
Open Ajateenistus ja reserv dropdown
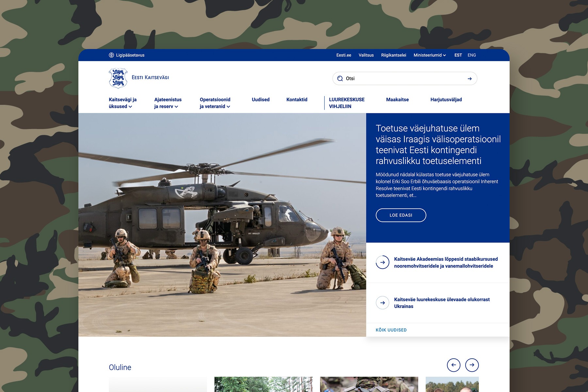coord(168,103)
